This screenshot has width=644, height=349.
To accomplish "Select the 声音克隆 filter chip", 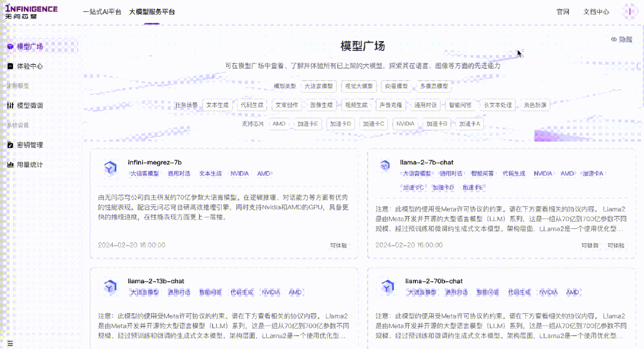I will click(390, 105).
